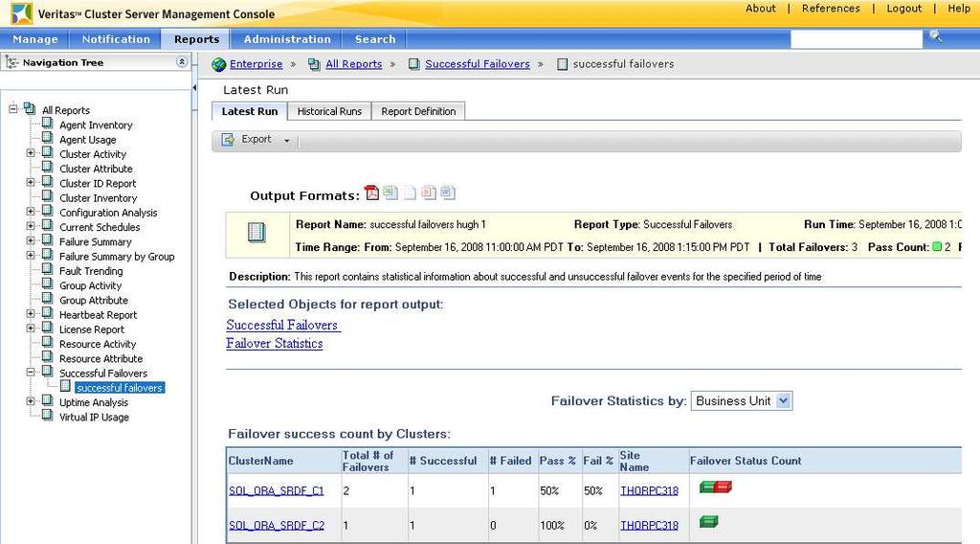Click the Virtual IP Usage report icon

click(48, 416)
